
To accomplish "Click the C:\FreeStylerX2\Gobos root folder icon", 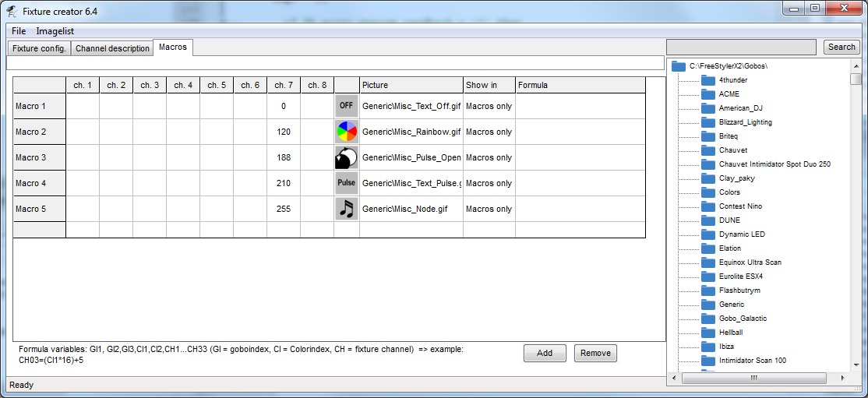I will pos(678,66).
